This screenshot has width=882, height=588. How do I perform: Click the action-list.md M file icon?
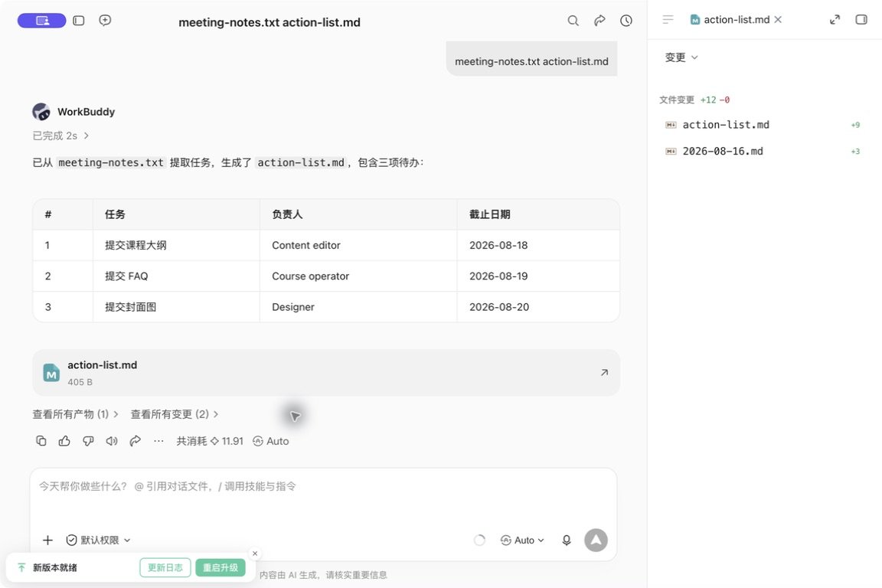coord(51,373)
